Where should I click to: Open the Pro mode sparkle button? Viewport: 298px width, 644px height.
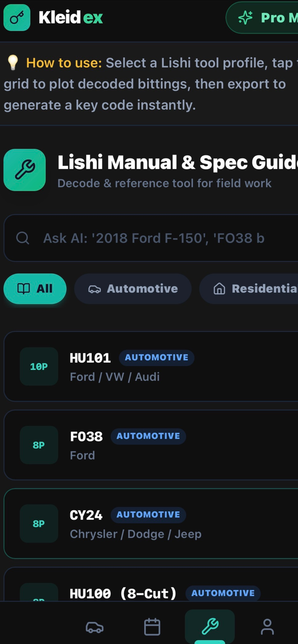262,17
